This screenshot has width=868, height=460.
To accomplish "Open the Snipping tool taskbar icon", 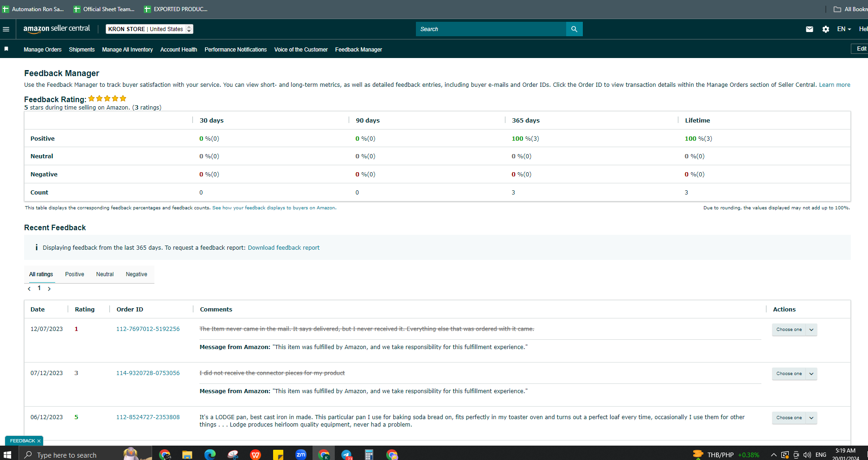I will tap(233, 454).
